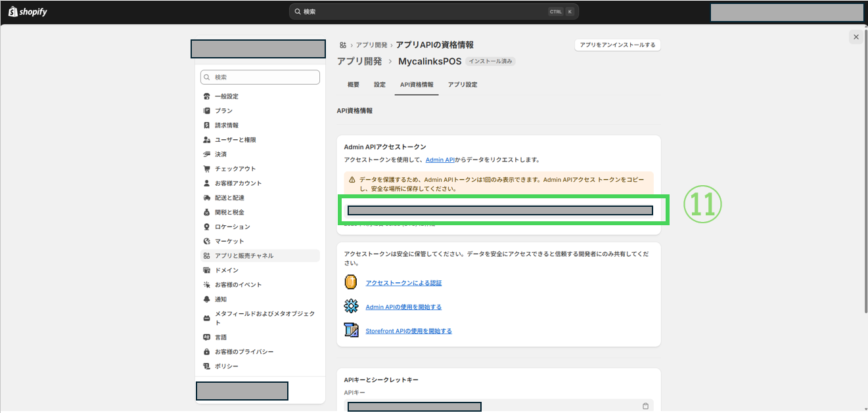Click the copy icon beside API key
The height and width of the screenshot is (413, 868).
coord(645,406)
